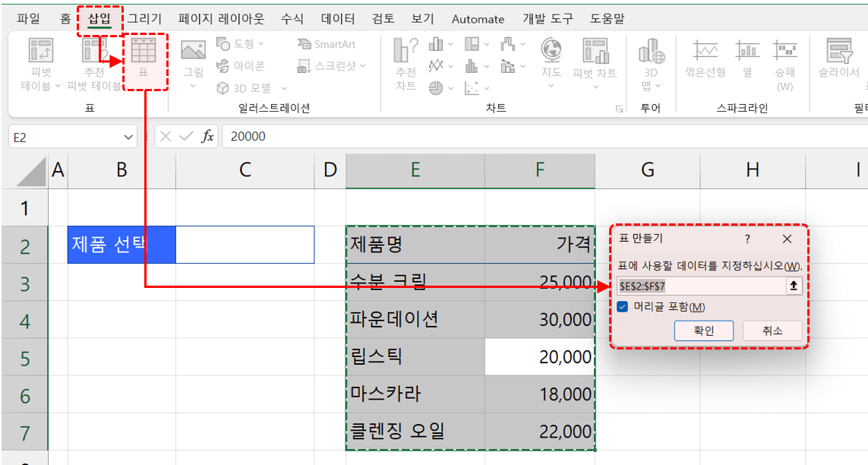Image resolution: width=868 pixels, height=465 pixels.
Task: Click the Select All corner triangle
Action: (32, 172)
